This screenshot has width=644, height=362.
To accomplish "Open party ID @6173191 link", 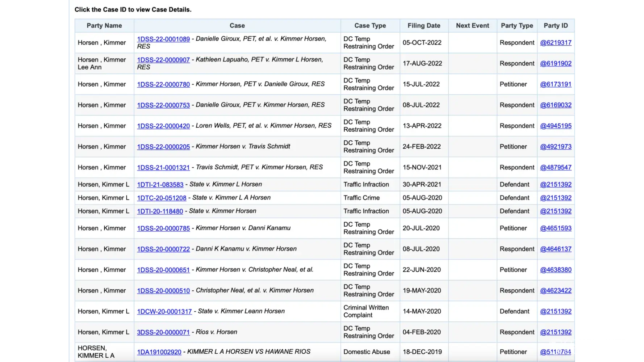I will point(556,84).
